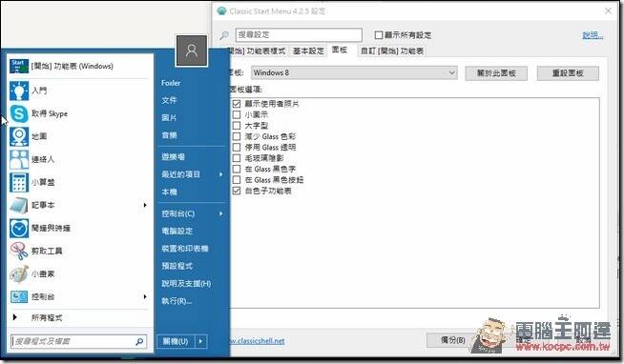Screen dimensions: 624x364
Task: Open Start Menu (Windows) icon entry
Action: (x=19, y=67)
